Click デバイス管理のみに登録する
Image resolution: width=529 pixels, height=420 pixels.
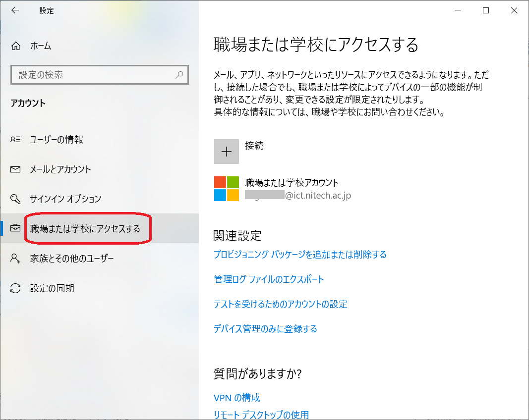coord(266,328)
